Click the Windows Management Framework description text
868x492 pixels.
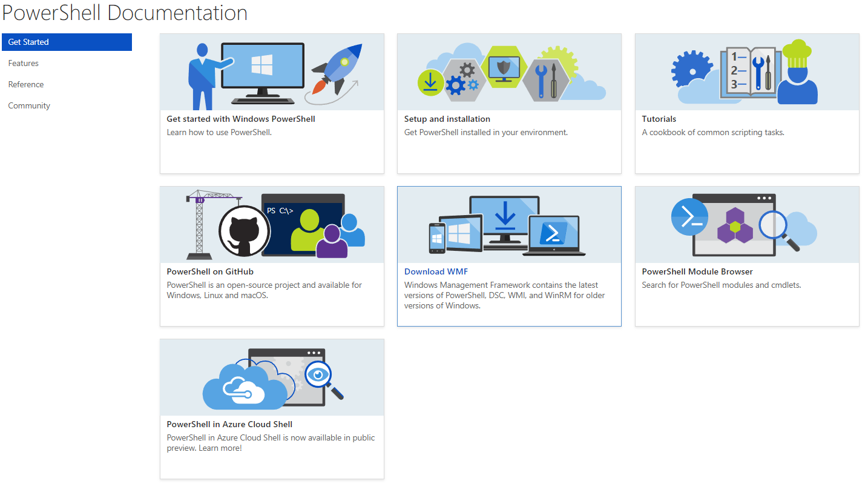[x=505, y=295]
